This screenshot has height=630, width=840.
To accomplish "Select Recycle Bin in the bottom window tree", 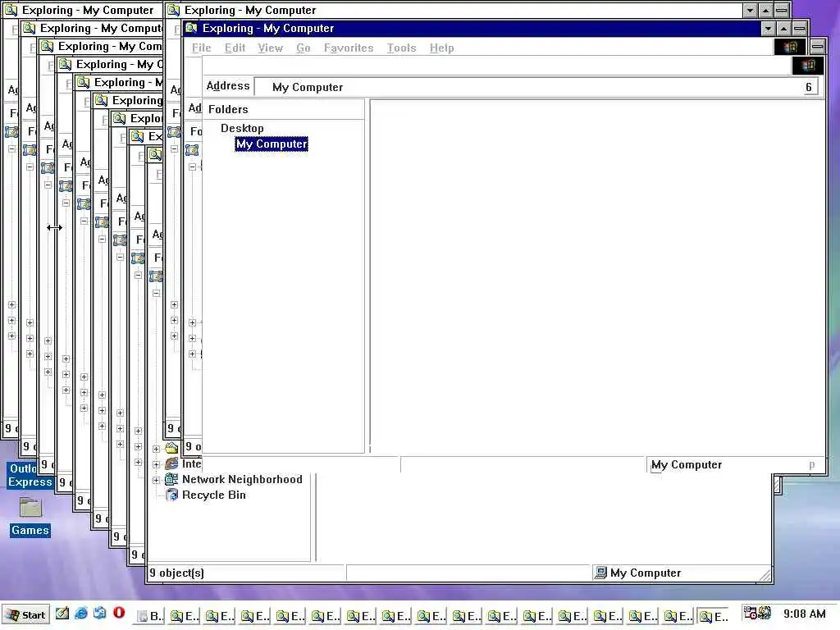I will (214, 495).
